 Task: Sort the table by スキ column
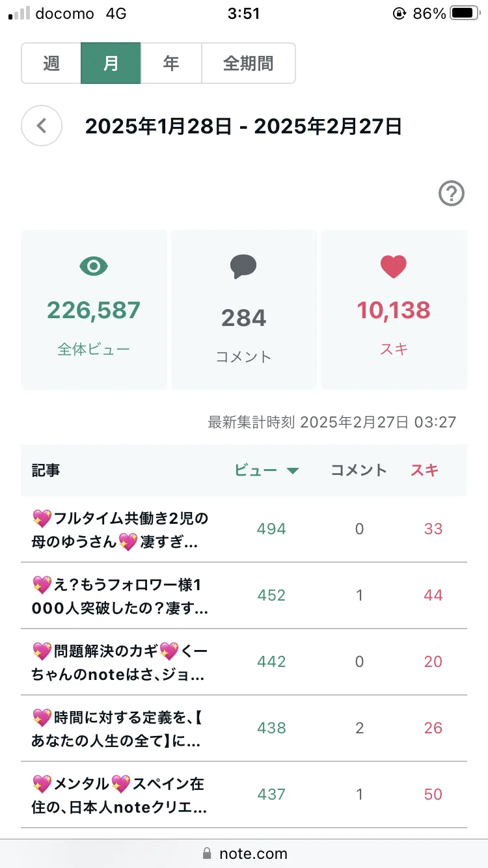(424, 470)
